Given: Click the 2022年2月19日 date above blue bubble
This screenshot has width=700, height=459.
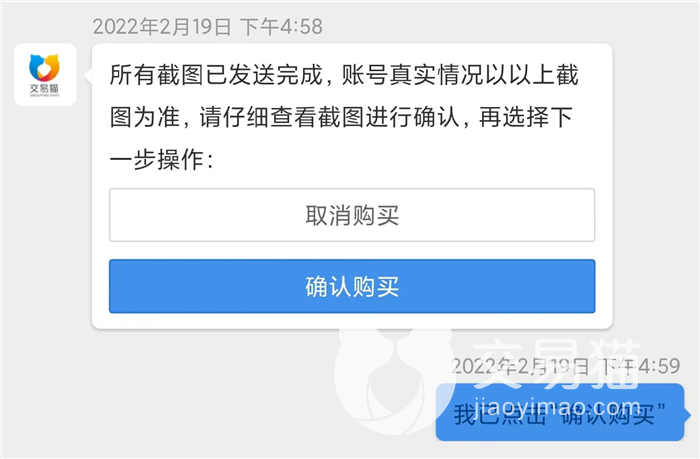Looking at the screenshot, I should coord(520,366).
